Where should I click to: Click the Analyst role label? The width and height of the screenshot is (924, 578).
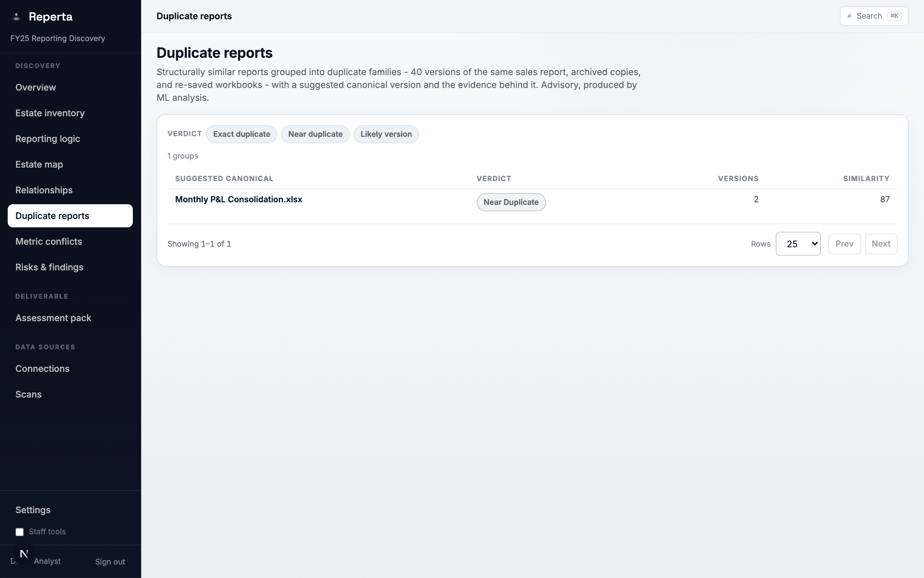[47, 561]
